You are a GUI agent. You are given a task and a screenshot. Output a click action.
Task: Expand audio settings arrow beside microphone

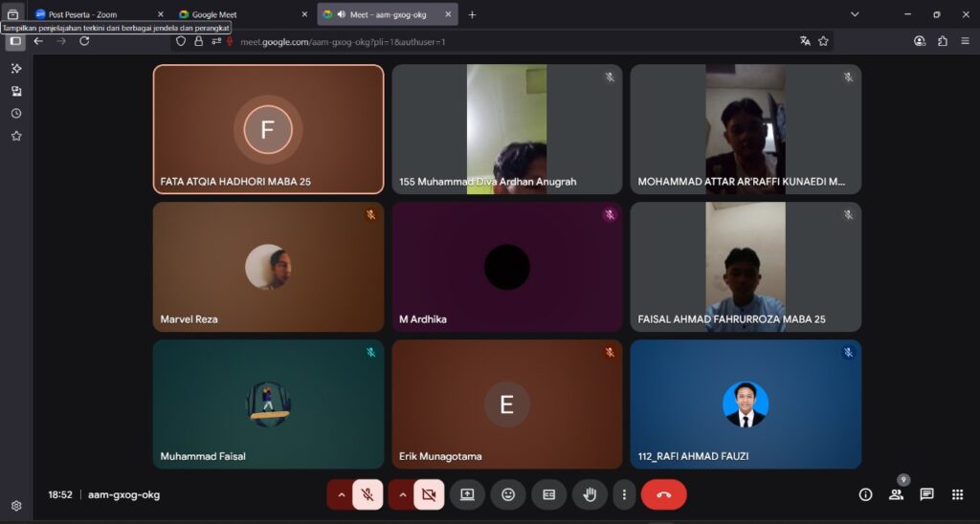(341, 494)
